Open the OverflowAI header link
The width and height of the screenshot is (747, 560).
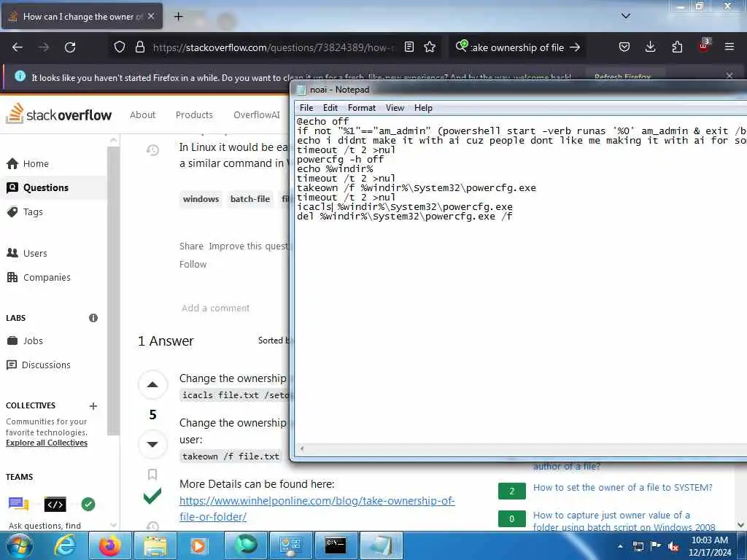256,114
